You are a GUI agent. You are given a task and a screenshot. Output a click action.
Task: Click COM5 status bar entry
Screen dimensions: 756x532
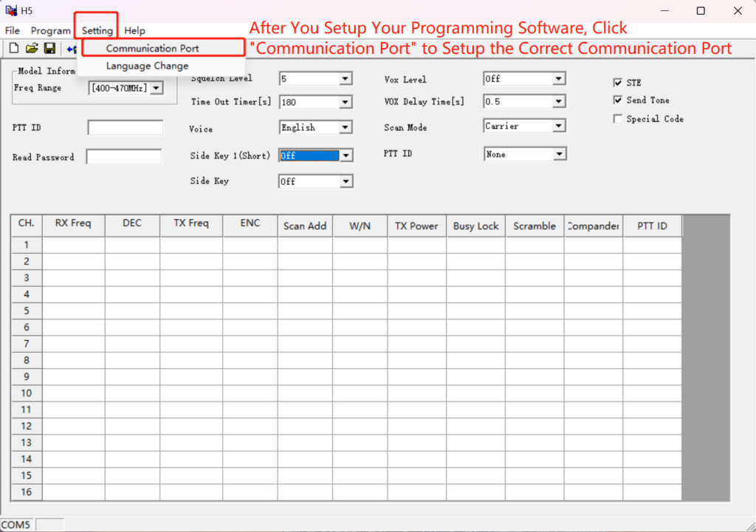(x=16, y=525)
